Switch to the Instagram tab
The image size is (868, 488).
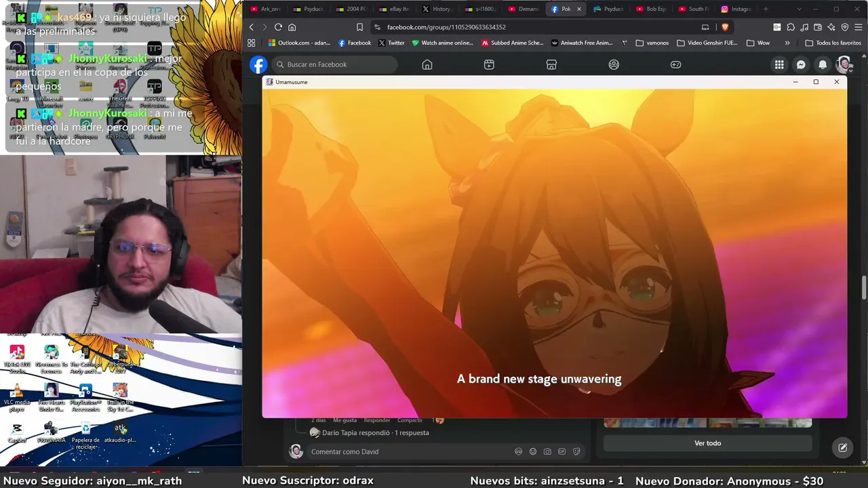(x=736, y=9)
